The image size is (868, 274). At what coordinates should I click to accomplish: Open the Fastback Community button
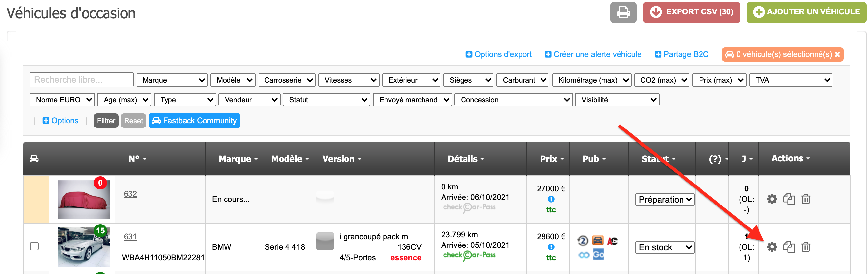coord(194,121)
